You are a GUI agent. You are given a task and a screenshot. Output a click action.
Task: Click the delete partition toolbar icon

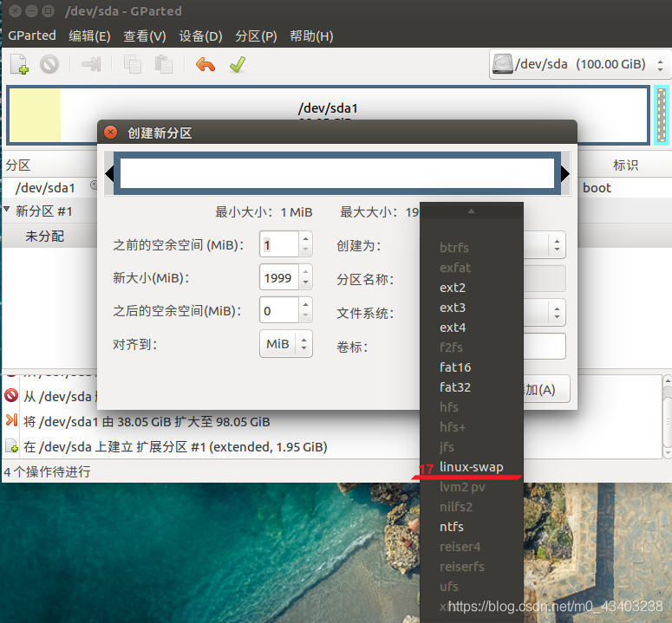point(49,64)
